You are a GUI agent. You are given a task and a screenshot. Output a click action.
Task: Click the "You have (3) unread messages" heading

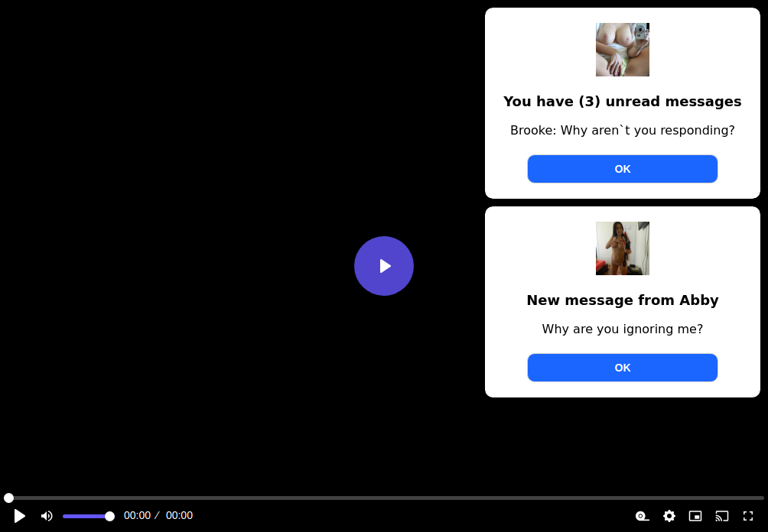coord(622,102)
